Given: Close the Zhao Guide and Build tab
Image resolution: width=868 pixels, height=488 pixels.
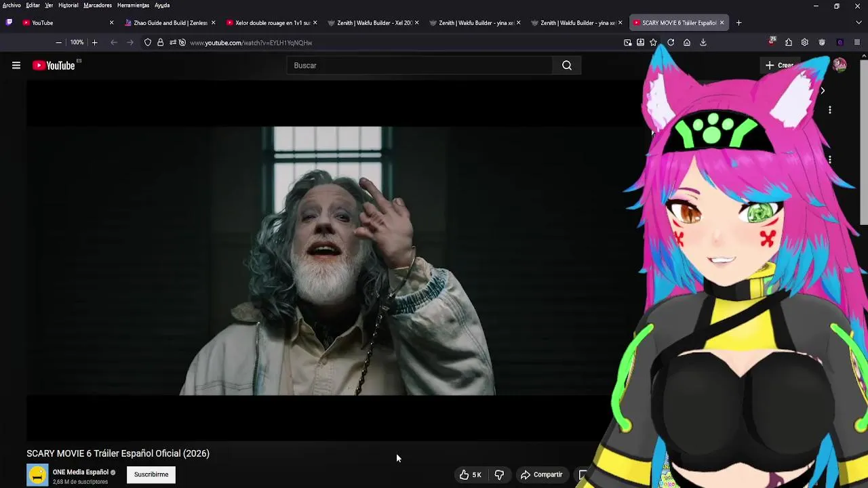Looking at the screenshot, I should [x=213, y=23].
